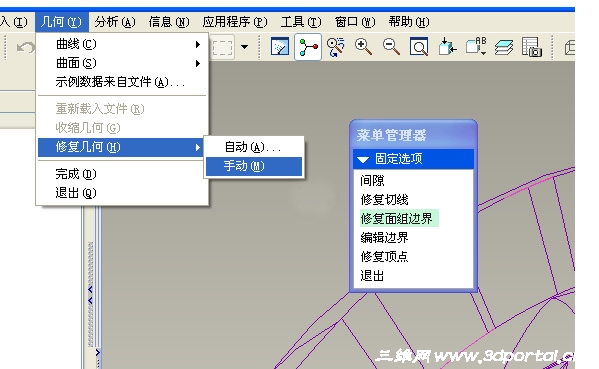Toggle the spin center icon
599x369 pixels.
pyautogui.click(x=308, y=47)
